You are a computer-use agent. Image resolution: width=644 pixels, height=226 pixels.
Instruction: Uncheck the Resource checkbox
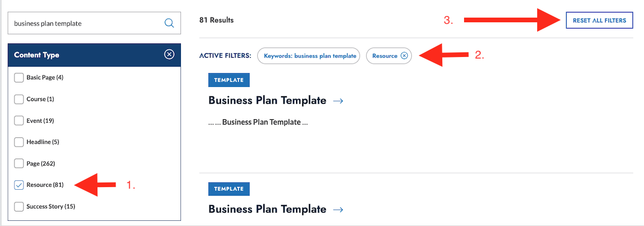pos(19,185)
